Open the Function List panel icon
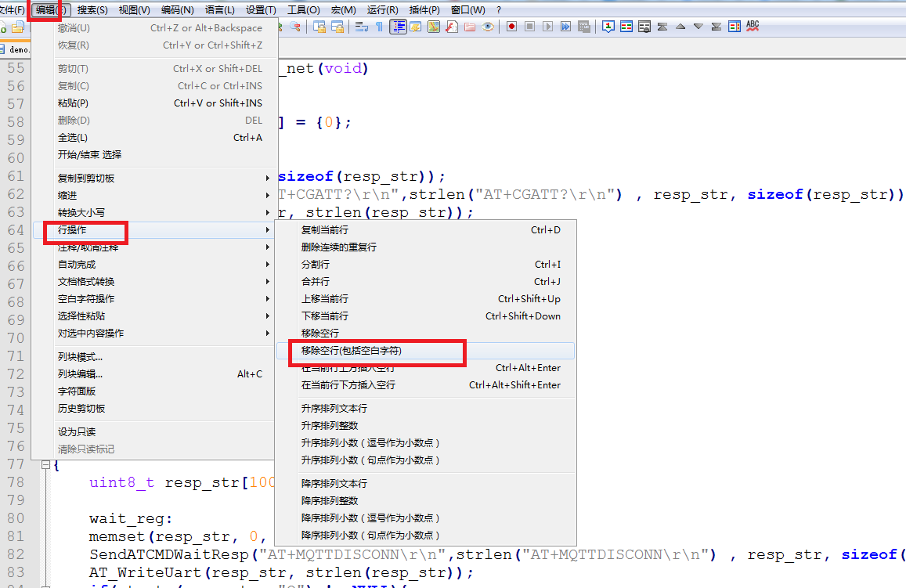906x588 pixels. click(x=452, y=27)
